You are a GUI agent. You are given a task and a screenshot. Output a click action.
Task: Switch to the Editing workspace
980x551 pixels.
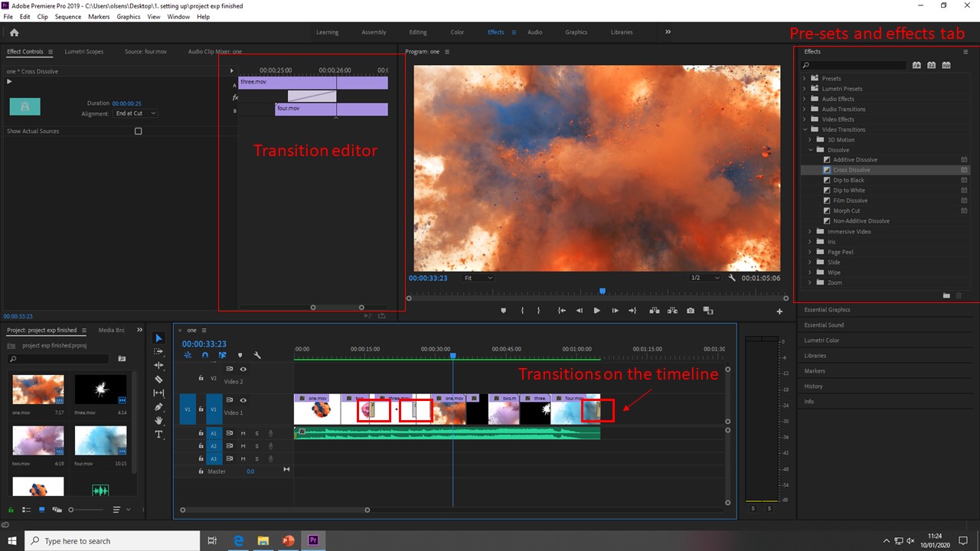(418, 32)
